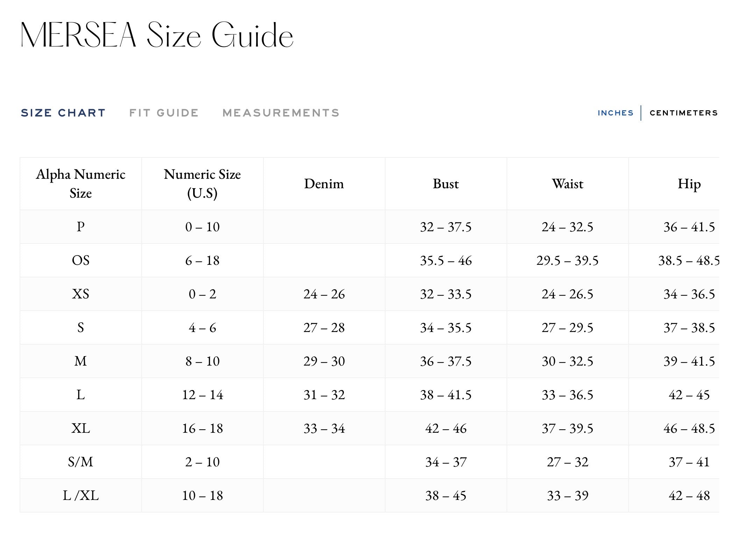Click the Hip column header
756x537 pixels.
(x=689, y=184)
